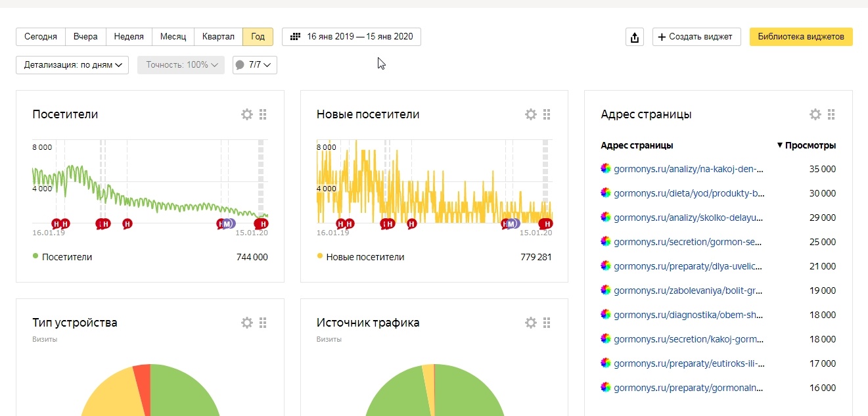Expand the 7/7 annotations dropdown

(255, 65)
